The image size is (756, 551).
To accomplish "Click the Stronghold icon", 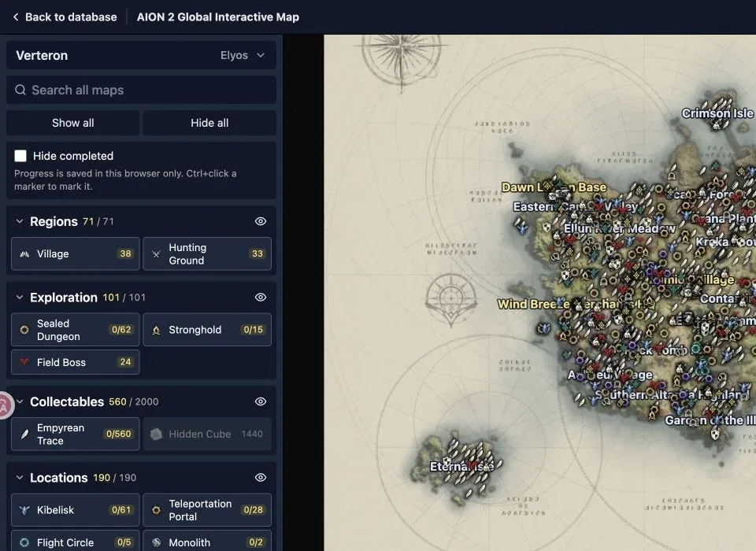I will 156,330.
